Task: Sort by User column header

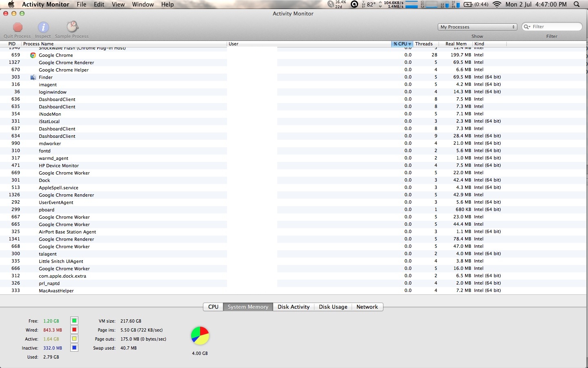Action: click(x=309, y=44)
